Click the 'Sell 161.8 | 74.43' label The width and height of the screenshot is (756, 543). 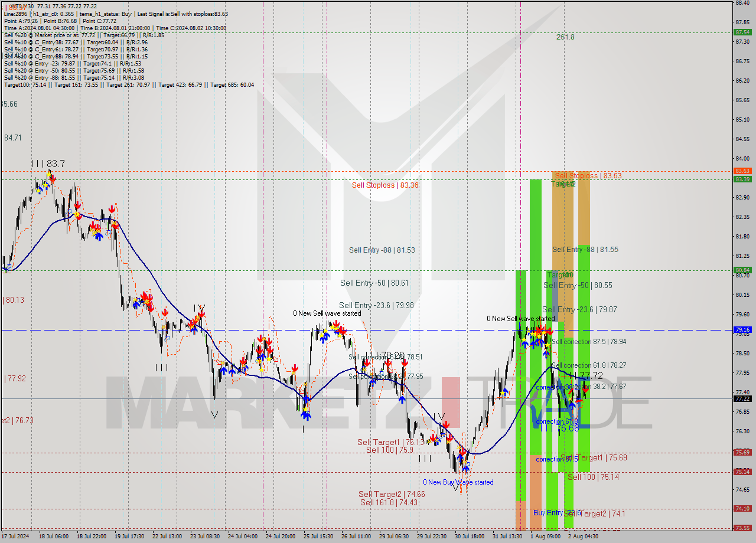389,503
